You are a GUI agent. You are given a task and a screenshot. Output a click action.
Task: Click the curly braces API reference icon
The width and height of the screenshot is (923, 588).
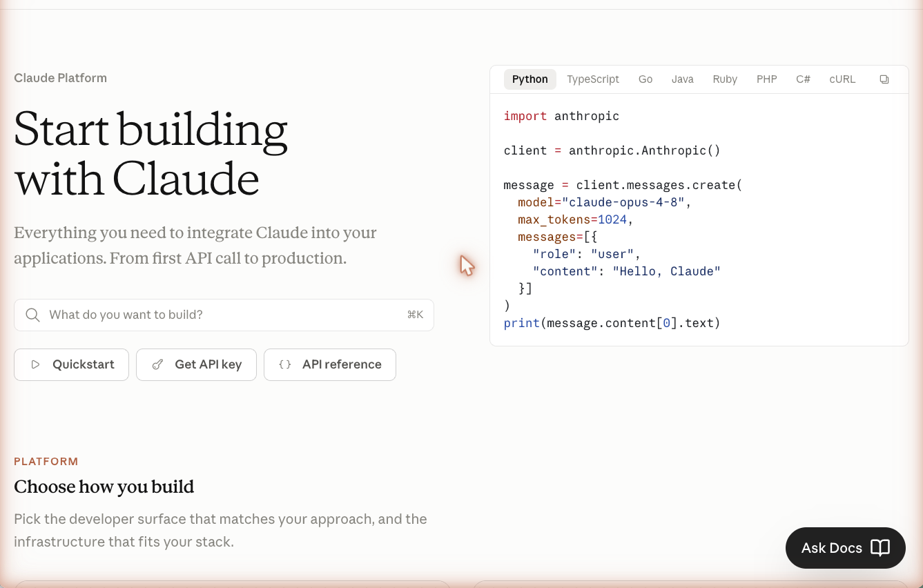pos(285,364)
